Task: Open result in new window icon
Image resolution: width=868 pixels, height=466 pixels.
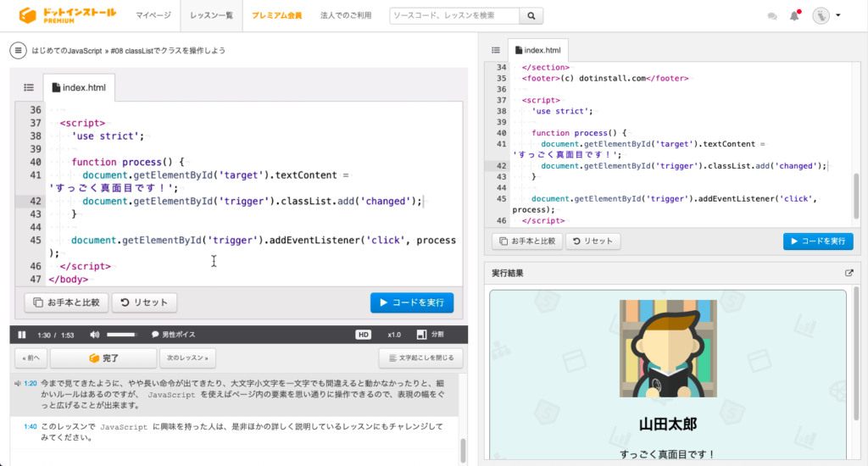Action: pyautogui.click(x=849, y=273)
